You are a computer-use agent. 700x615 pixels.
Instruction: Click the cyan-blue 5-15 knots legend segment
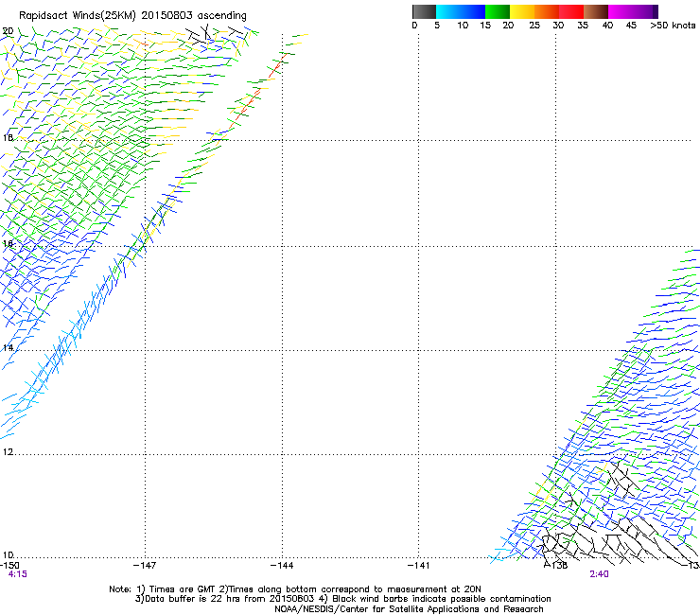coord(461,11)
